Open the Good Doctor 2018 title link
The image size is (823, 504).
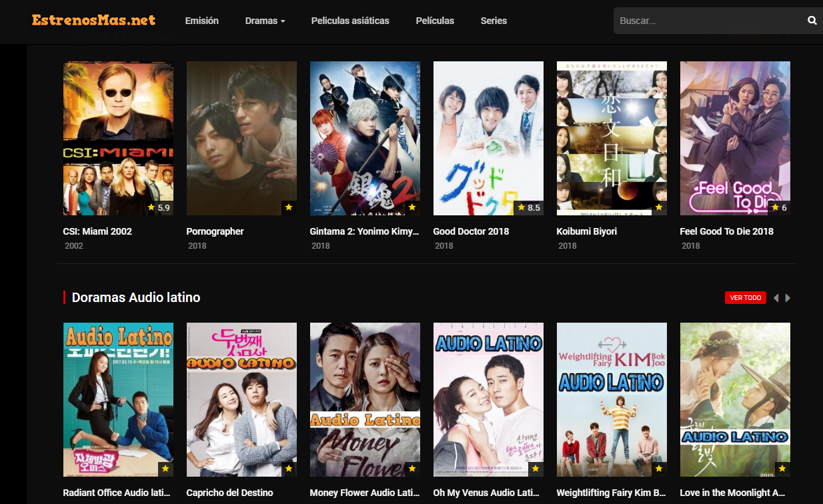(x=471, y=231)
